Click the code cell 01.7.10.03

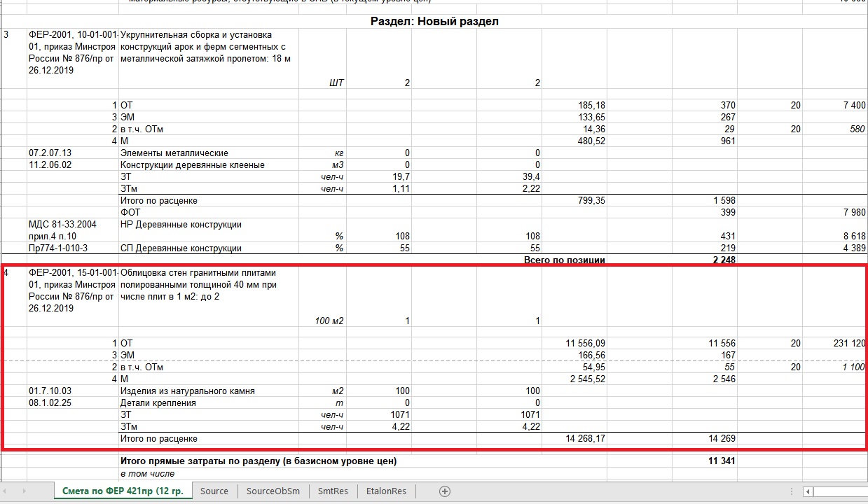[x=50, y=391]
